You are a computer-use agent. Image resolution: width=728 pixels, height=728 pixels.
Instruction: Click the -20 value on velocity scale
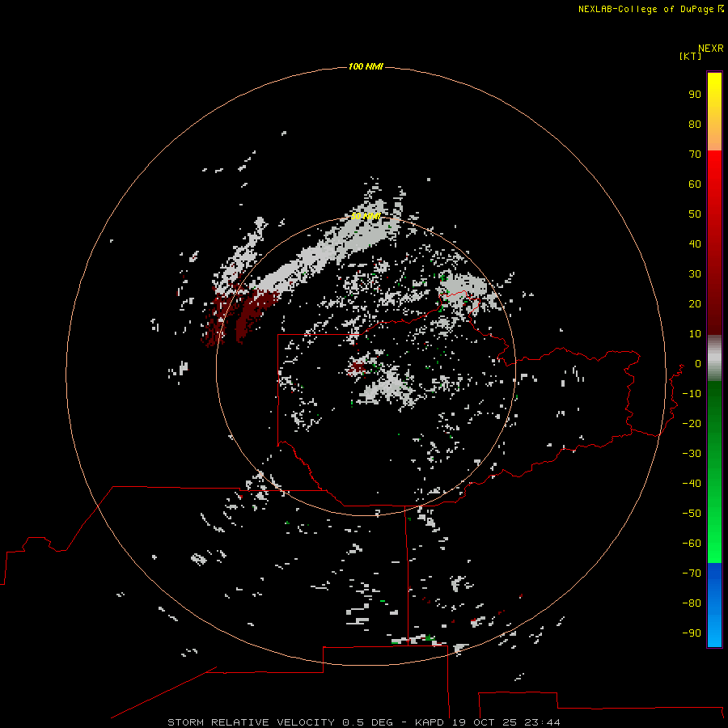tap(692, 424)
